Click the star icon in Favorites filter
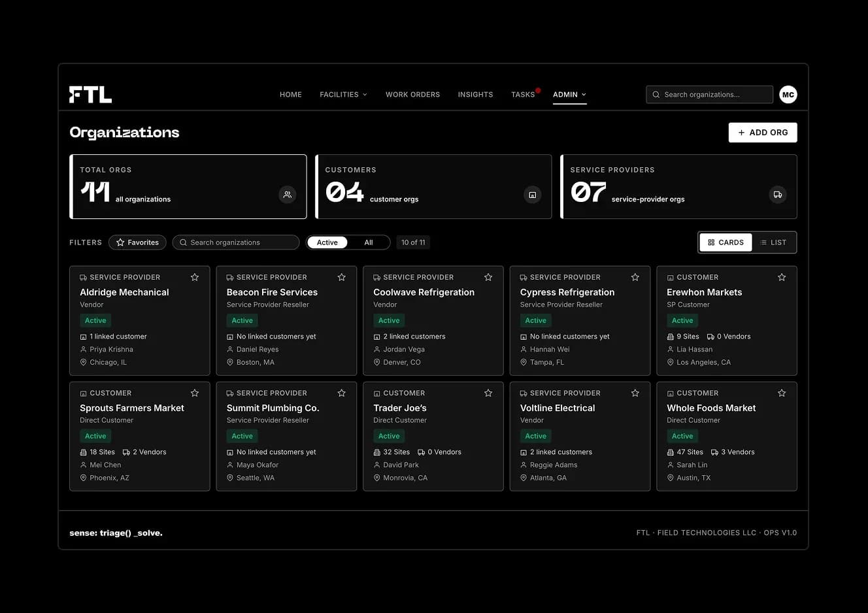The image size is (868, 613). [x=120, y=242]
